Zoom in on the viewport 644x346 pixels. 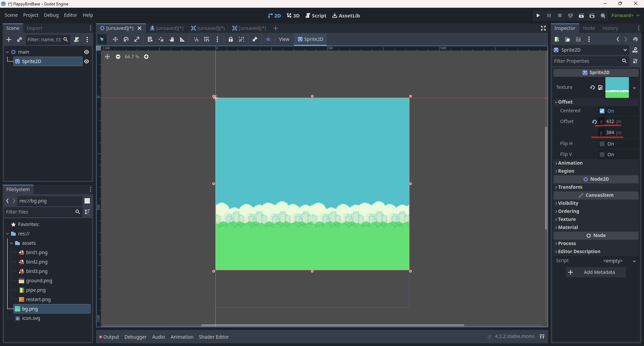click(x=146, y=57)
